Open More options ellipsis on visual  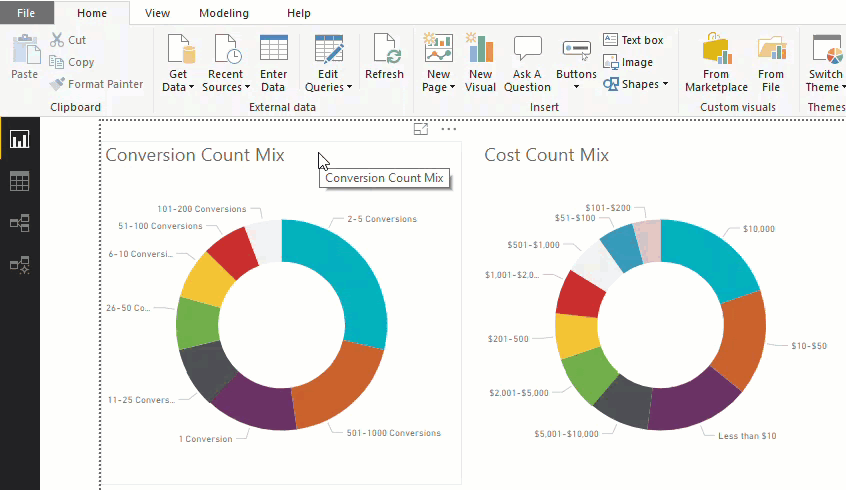click(448, 129)
